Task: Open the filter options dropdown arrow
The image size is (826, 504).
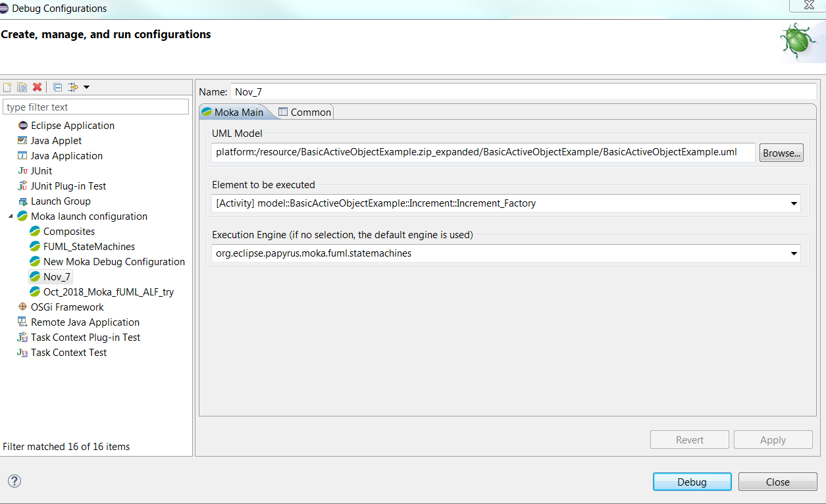Action: 86,87
